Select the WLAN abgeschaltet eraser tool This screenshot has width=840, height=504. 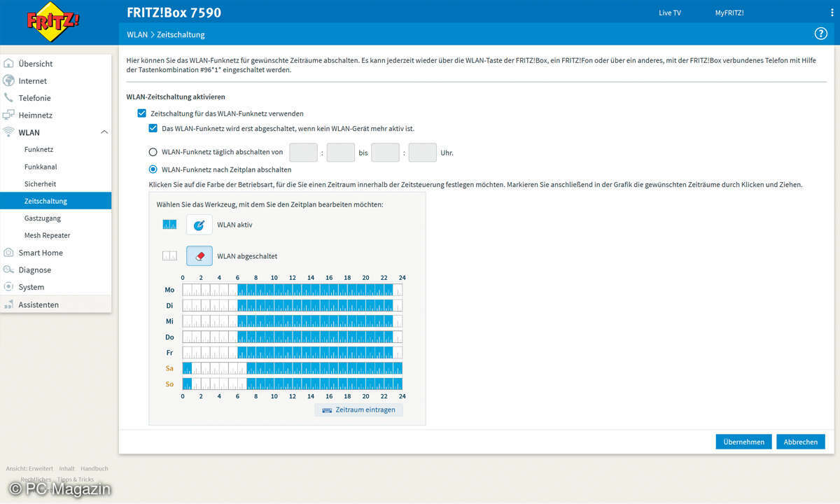pyautogui.click(x=199, y=256)
